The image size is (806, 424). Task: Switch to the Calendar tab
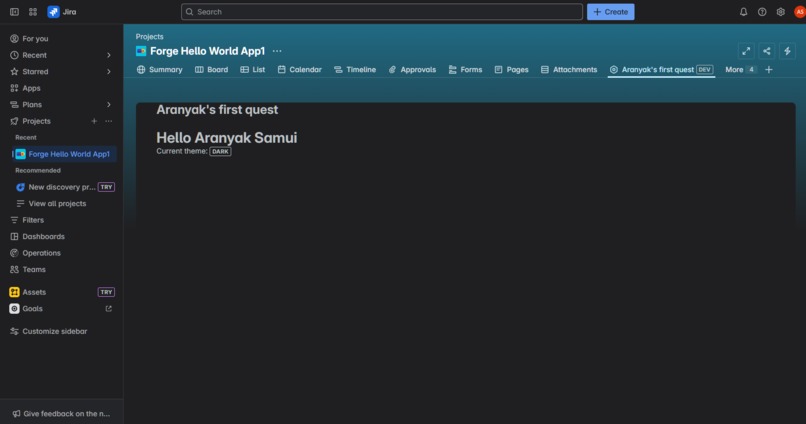point(300,69)
